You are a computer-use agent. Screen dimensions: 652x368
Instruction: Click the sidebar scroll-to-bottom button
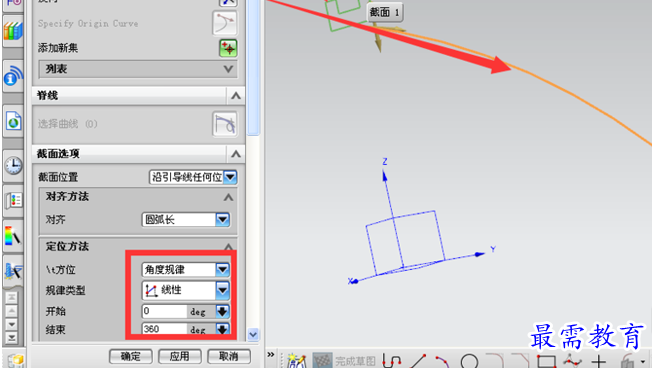(12, 337)
